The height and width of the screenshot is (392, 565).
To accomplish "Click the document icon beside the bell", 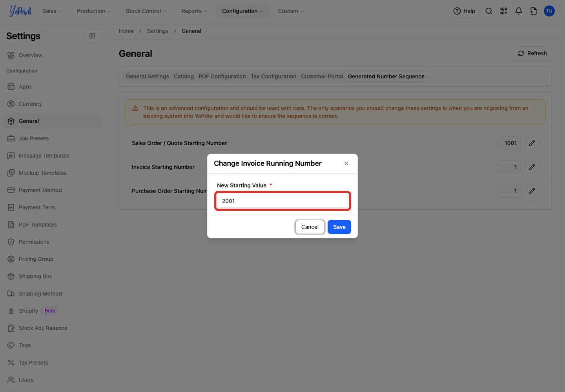I will [x=534, y=11].
